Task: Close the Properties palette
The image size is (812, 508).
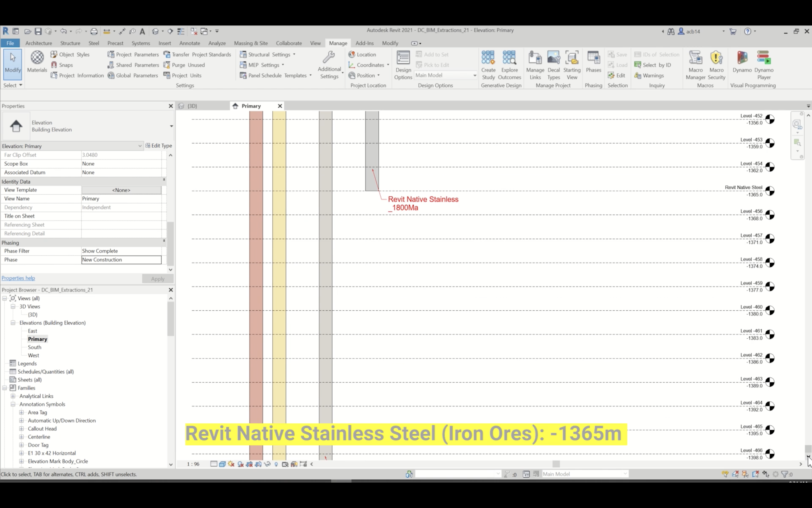Action: 171,106
